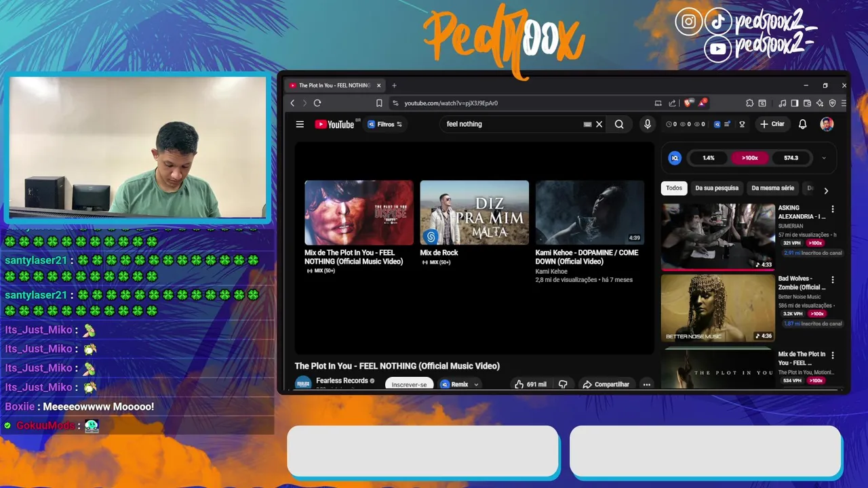868x488 pixels.
Task: Click the 574.3 score pill
Action: pyautogui.click(x=791, y=158)
